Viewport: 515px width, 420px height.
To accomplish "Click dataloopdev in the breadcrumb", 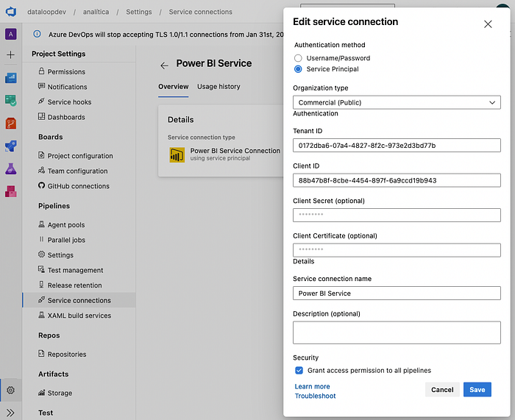I will click(x=46, y=12).
